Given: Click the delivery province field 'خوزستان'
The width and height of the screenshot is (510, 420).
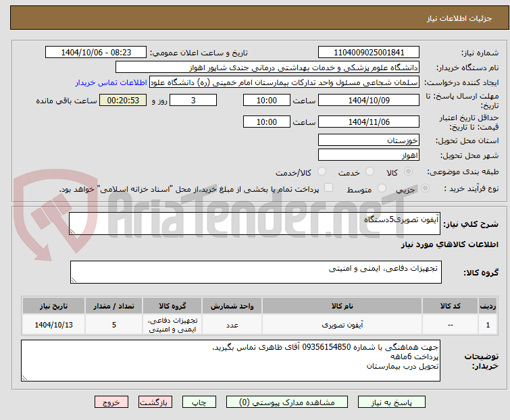Looking at the screenshot, I should click(369, 140).
